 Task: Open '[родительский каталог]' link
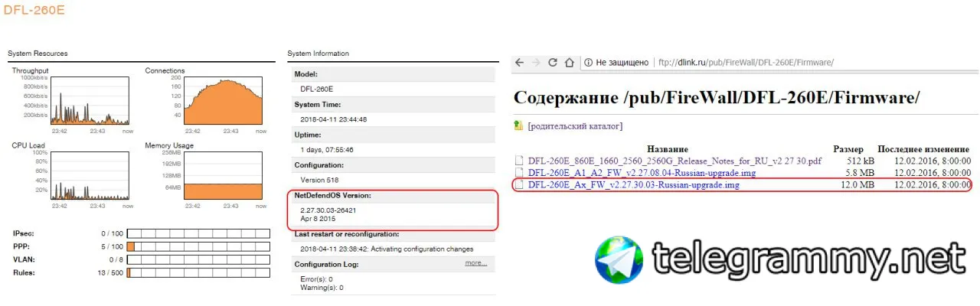coord(575,126)
